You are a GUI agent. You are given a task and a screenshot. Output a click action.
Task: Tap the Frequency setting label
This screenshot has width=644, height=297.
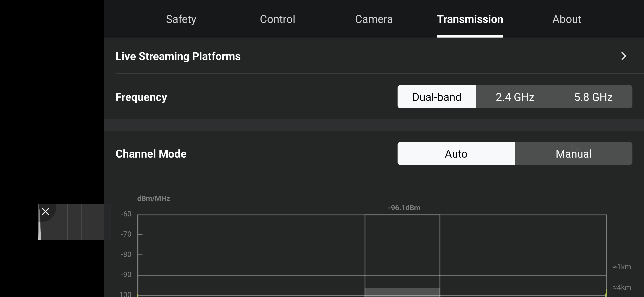[141, 97]
